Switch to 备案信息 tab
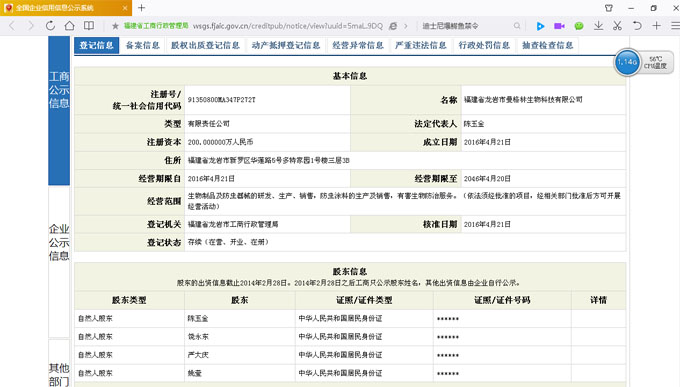Viewport: 680px width, 387px height. [x=143, y=45]
